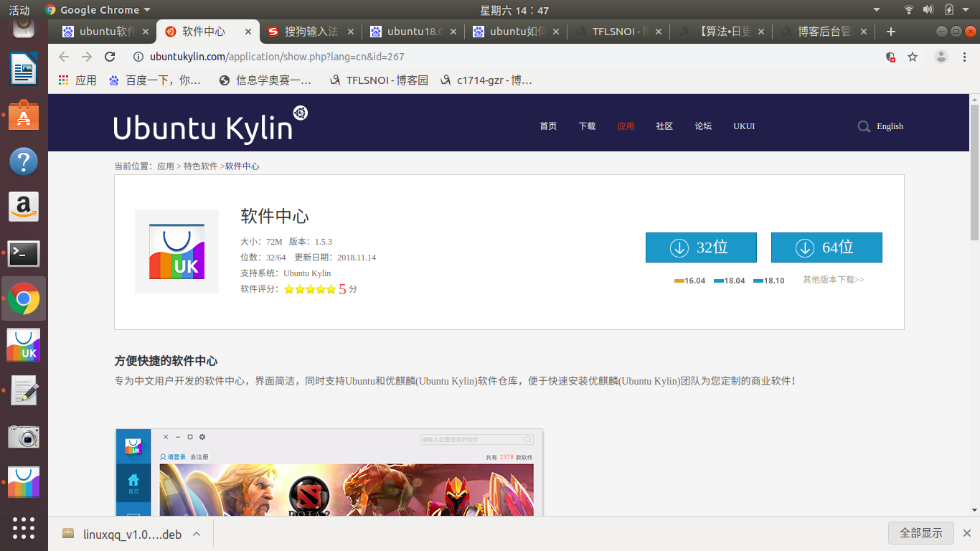Open the Google Chrome app menu dropdown

(x=98, y=10)
